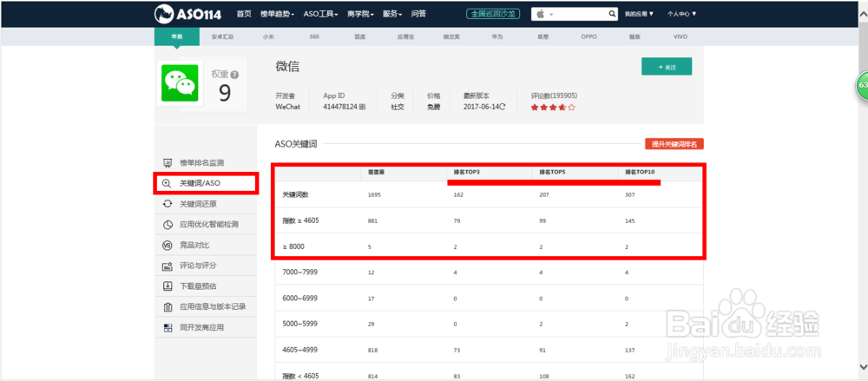Switch to the 豌豆荚 store tab

tap(451, 36)
